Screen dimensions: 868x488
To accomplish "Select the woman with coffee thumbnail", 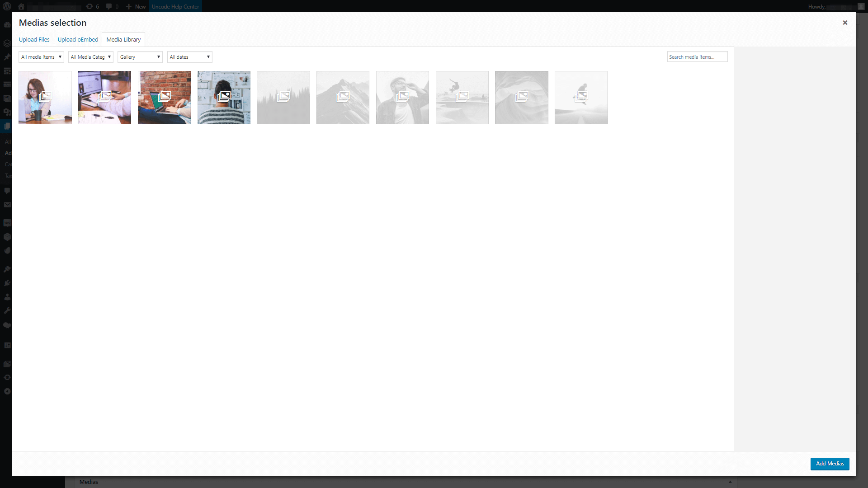I will pyautogui.click(x=45, y=97).
